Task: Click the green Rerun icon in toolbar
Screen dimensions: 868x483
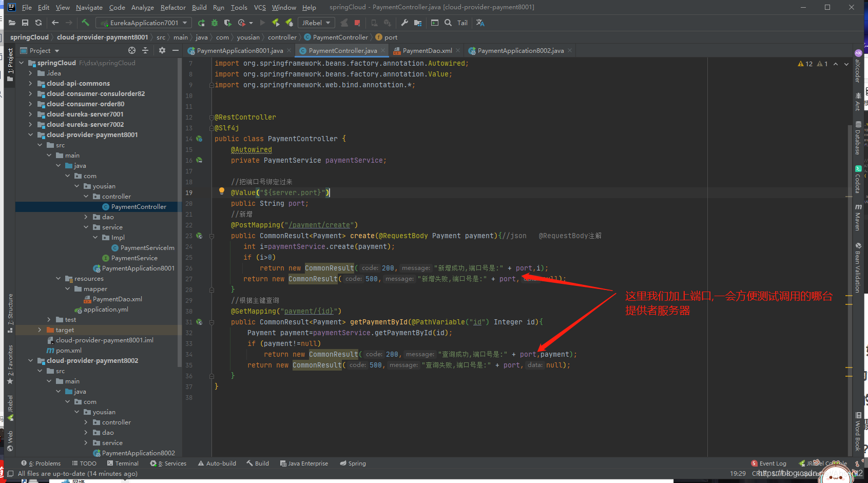Action: click(201, 23)
